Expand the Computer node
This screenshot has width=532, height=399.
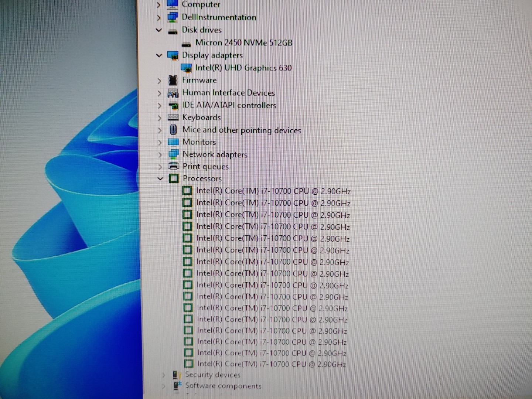coord(159,5)
